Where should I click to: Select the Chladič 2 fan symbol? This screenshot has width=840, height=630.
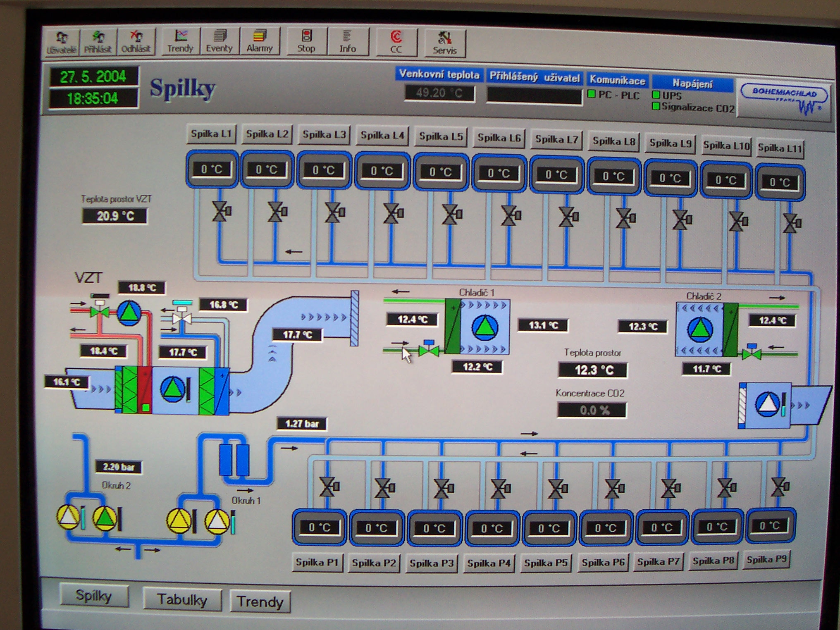700,329
